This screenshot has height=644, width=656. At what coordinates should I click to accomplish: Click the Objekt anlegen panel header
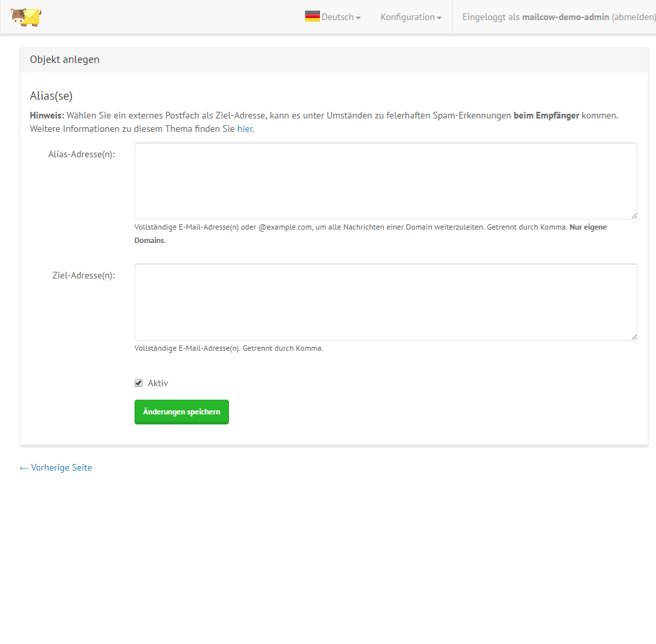(65, 60)
